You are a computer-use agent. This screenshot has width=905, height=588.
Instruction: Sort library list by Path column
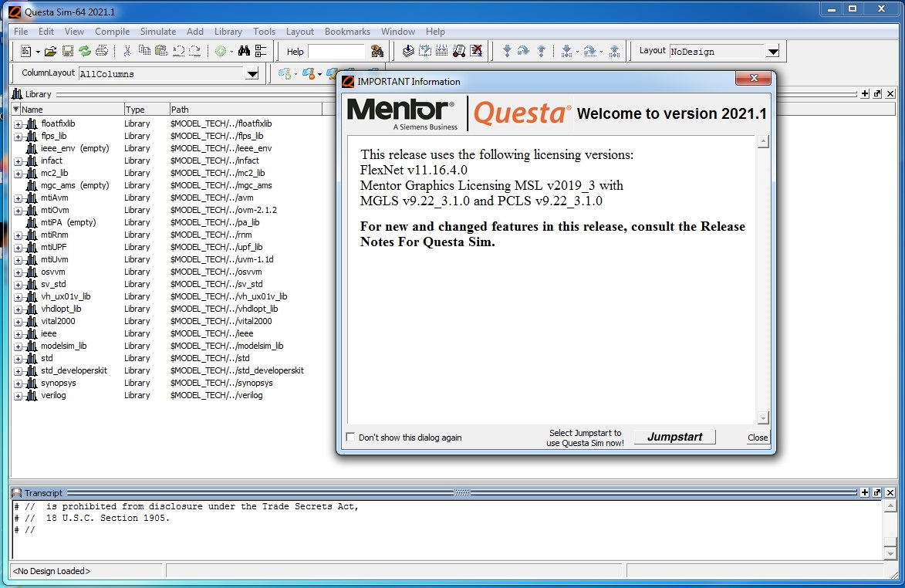245,109
